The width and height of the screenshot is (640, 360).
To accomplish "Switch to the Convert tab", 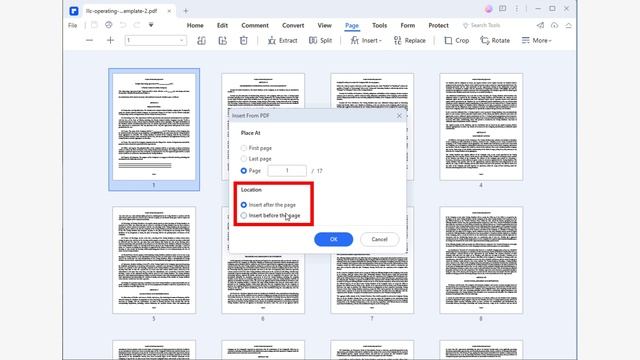I will pyautogui.click(x=293, y=25).
